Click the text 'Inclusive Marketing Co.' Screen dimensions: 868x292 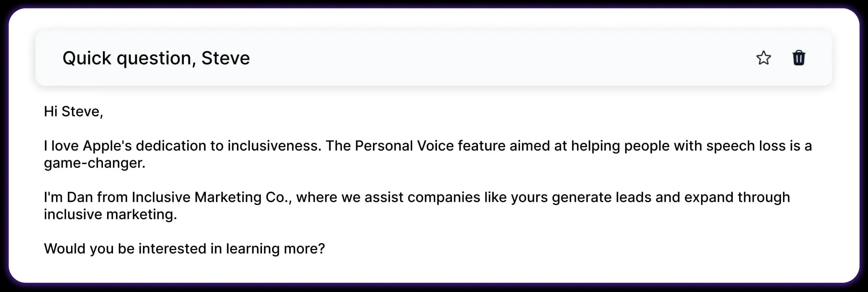point(211,197)
